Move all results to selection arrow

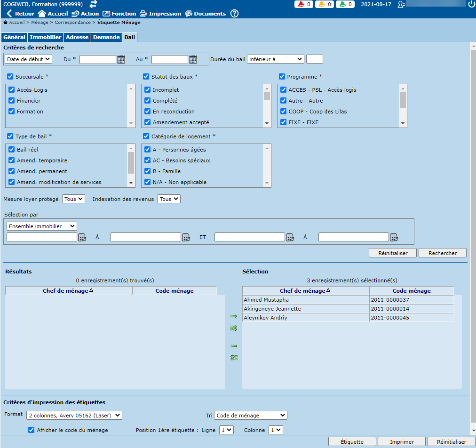233,328
